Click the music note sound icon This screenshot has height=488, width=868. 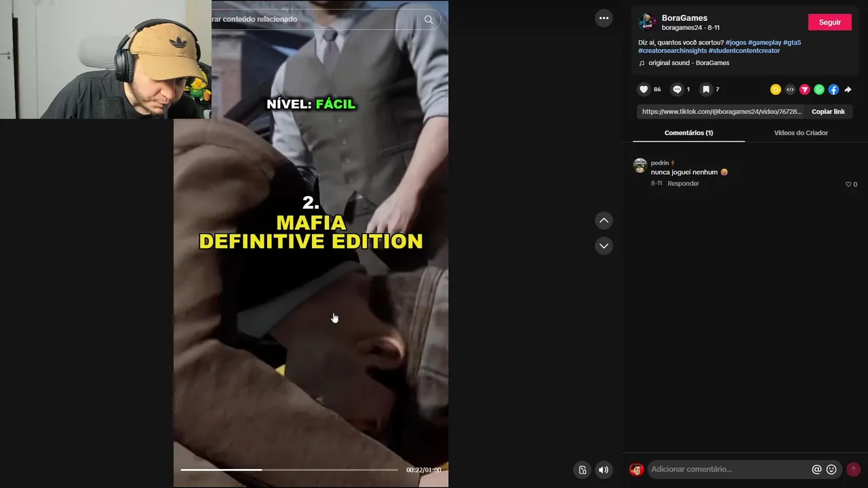[642, 63]
